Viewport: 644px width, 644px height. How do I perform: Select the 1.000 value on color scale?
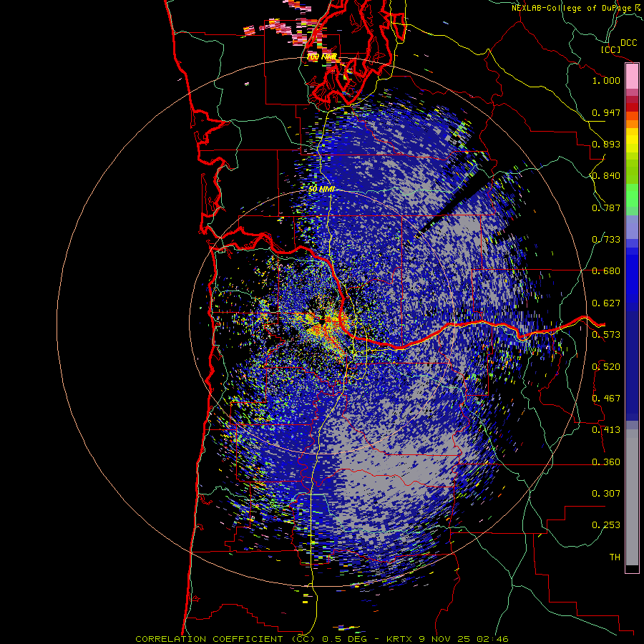coord(606,80)
